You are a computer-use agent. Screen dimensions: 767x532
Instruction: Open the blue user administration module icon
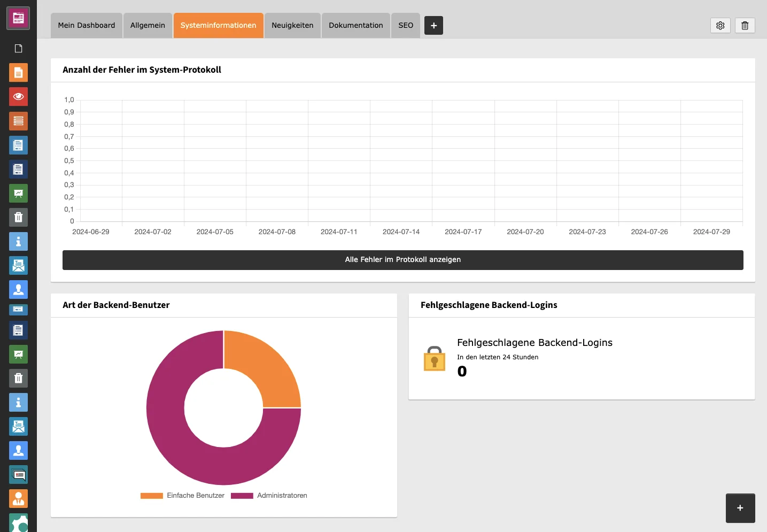click(x=18, y=290)
